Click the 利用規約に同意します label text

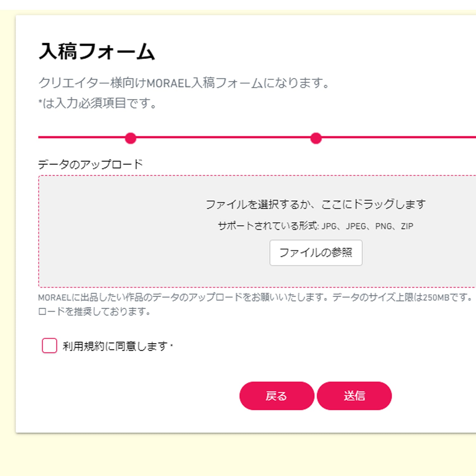click(x=115, y=346)
